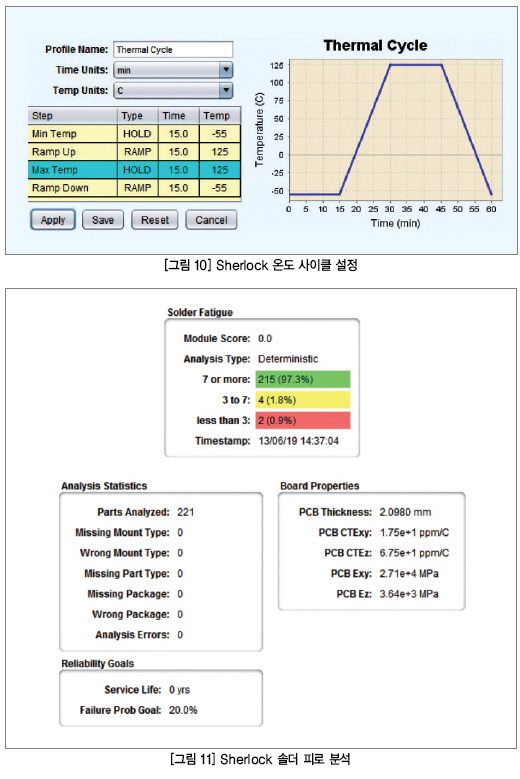Click the Thermal Cycle chart plateau line
Viewport: 520px width, 779px height.
[416, 65]
